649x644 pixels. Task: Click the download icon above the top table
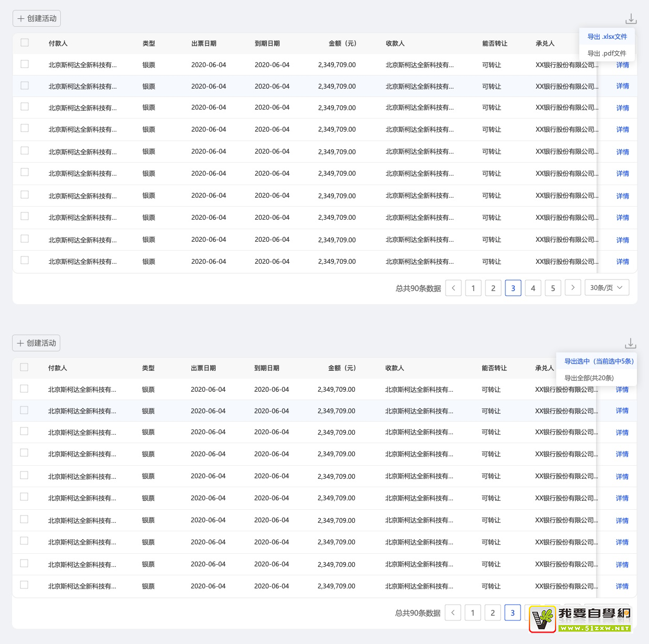click(x=631, y=19)
